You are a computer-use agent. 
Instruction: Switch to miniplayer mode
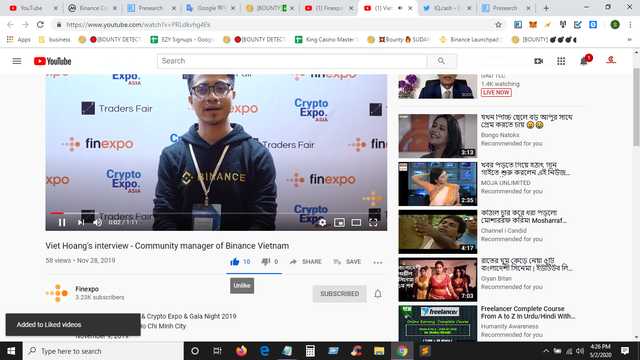[339, 222]
